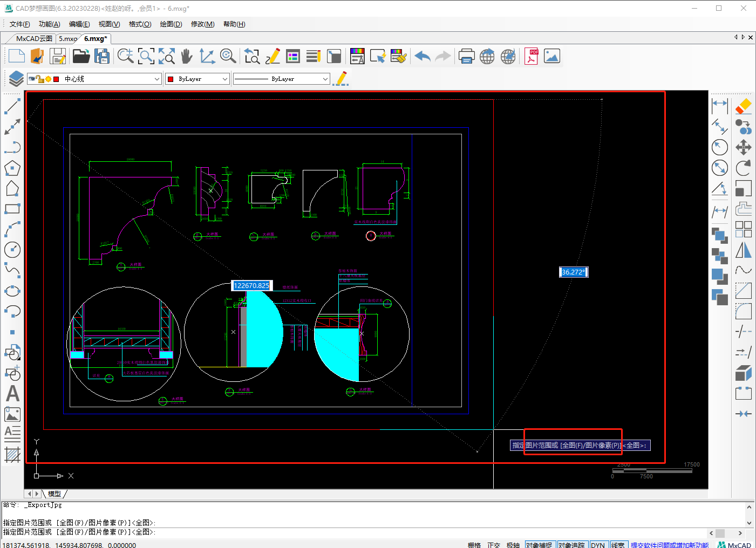Click the save-as pencil disk icon
756x548 pixels.
58,56
